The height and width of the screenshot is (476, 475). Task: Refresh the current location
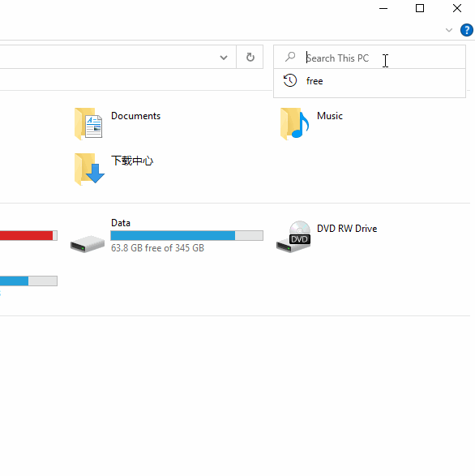(x=250, y=57)
